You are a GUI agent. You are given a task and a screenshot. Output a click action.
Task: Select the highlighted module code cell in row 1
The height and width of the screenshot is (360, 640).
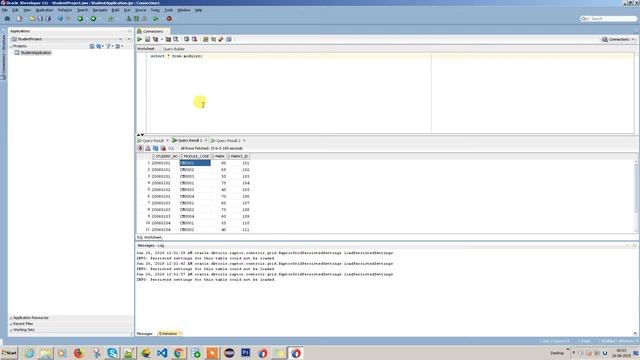pyautogui.click(x=195, y=163)
